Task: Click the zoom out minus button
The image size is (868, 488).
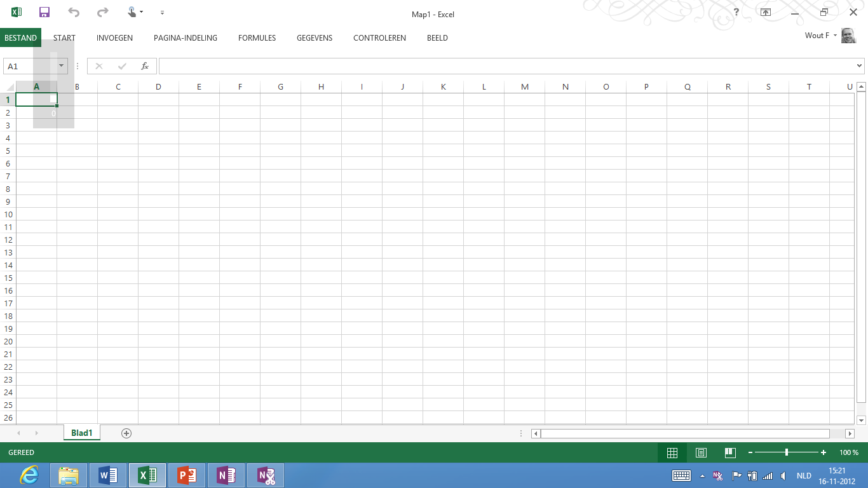Action: pos(750,452)
